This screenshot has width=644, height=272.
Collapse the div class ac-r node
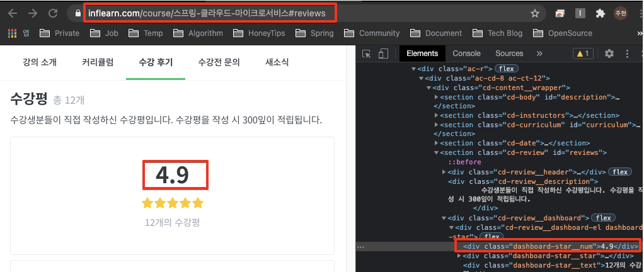coord(413,69)
